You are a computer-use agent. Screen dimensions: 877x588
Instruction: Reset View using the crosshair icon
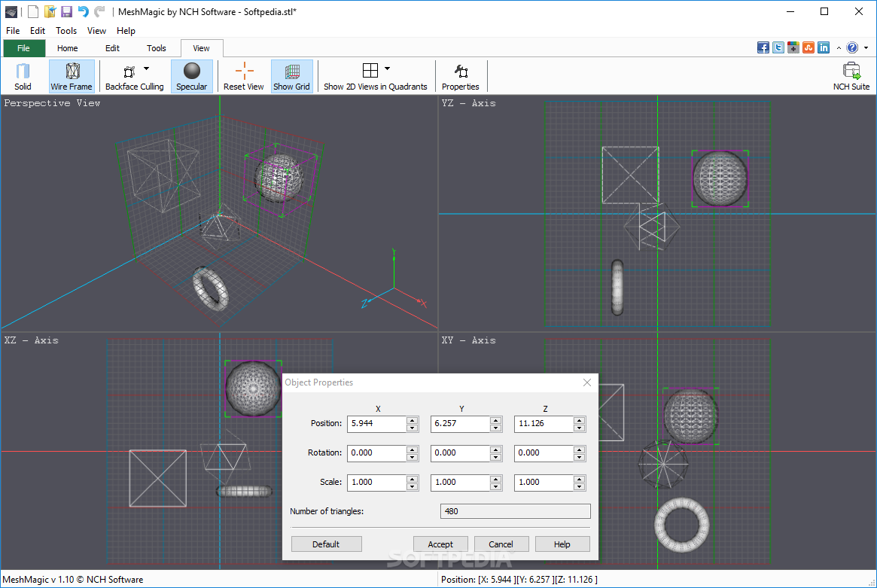[x=243, y=76]
